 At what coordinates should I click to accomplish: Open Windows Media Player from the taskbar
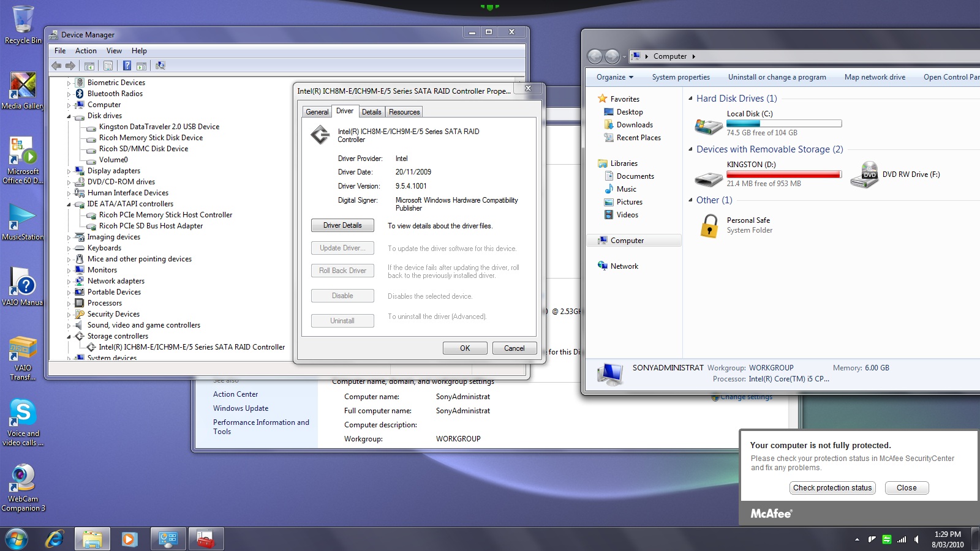(x=129, y=539)
